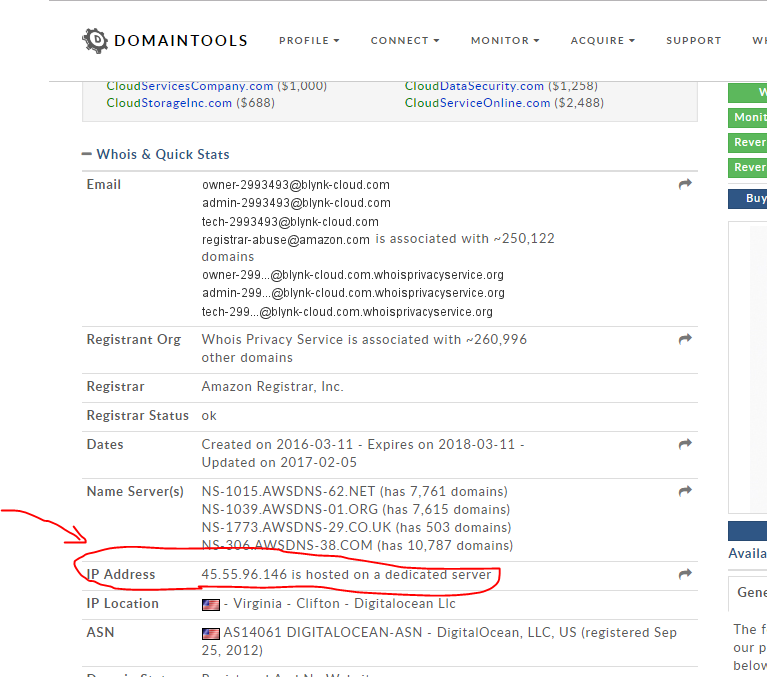Image resolution: width=767 pixels, height=677 pixels.
Task: Click registrar-abuse@amazon.com email
Action: pos(286,240)
